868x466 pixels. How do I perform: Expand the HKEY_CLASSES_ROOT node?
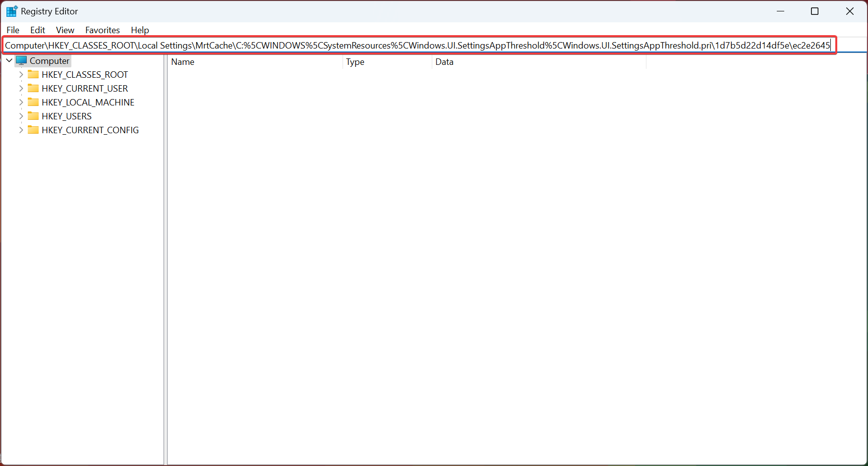21,75
